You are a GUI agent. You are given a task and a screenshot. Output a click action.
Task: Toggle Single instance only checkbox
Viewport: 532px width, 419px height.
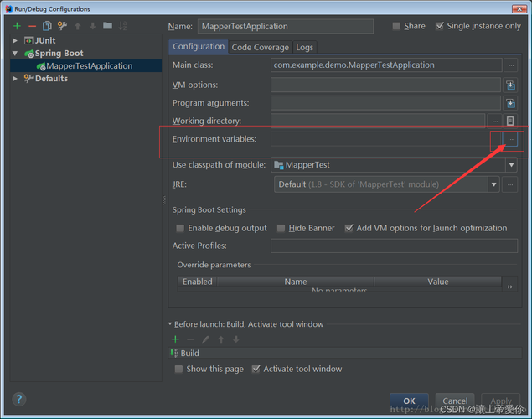439,26
